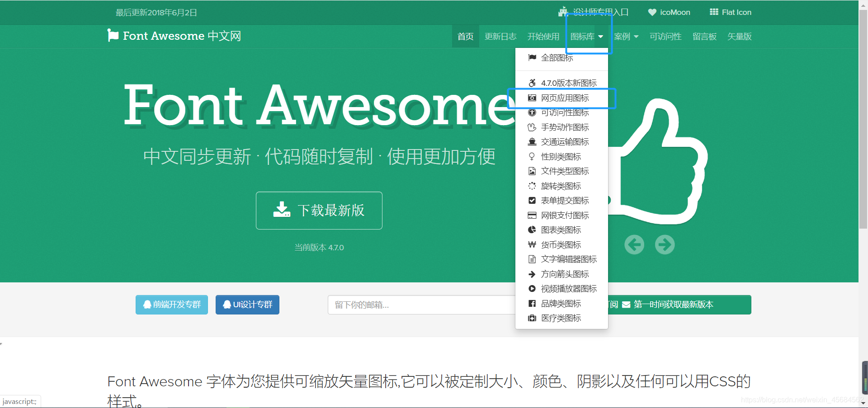Select 图表类图标 menu entry
Screen dimensions: 868x408
pos(561,230)
